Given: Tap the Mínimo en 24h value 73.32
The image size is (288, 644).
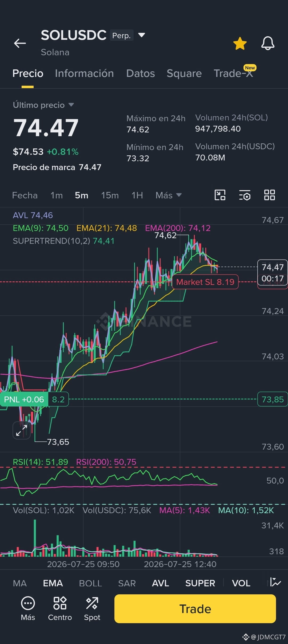Looking at the screenshot, I should click(x=138, y=158).
